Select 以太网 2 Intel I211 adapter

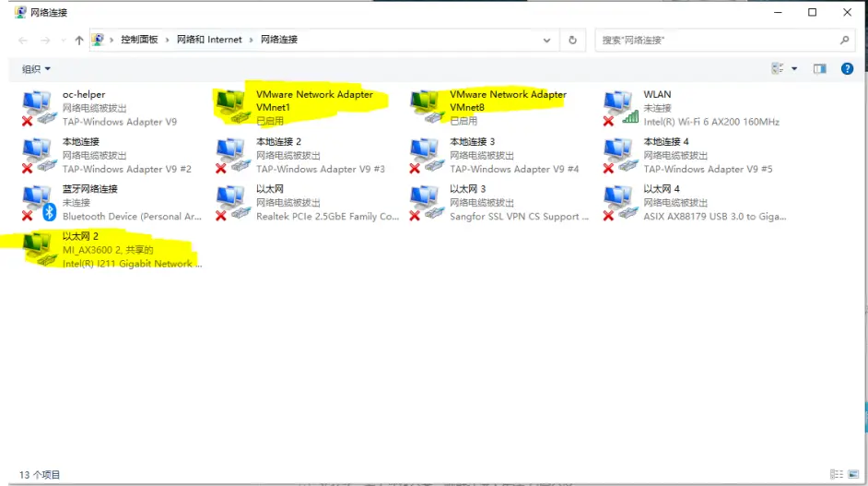click(38, 250)
